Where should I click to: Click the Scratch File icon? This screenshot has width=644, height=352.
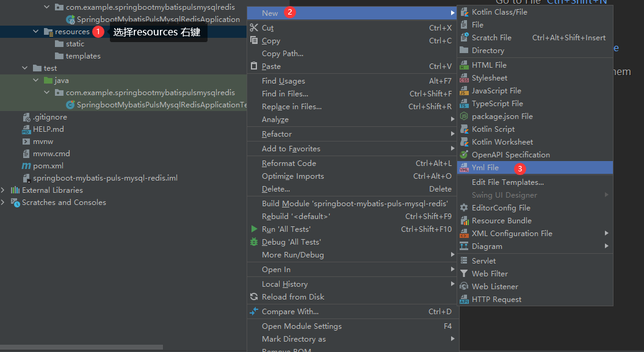(464, 37)
